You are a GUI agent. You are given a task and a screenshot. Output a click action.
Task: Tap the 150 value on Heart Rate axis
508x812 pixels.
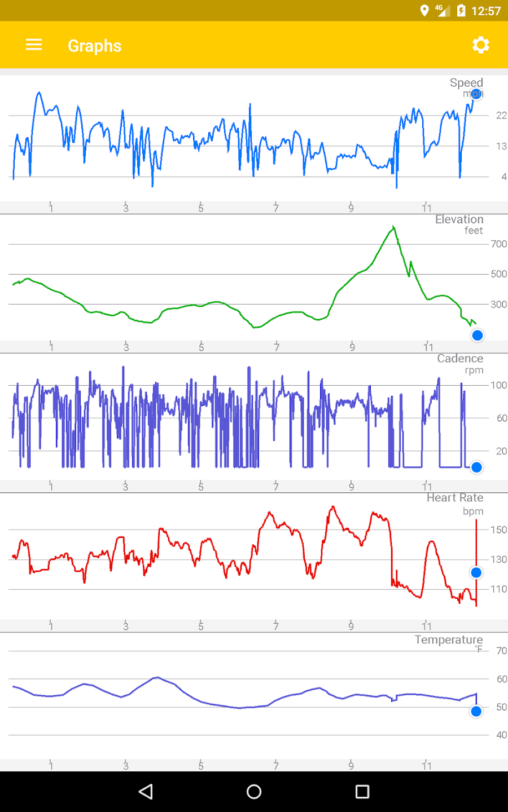pos(499,530)
